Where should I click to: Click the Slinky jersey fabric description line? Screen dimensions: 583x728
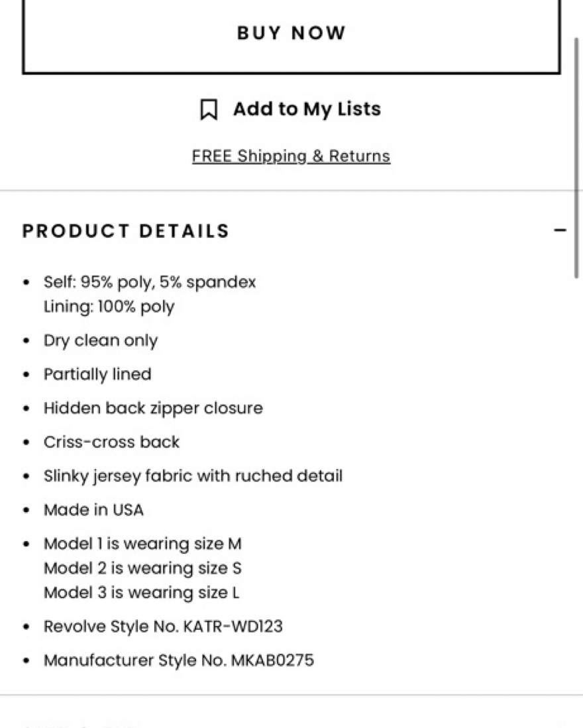coord(193,476)
